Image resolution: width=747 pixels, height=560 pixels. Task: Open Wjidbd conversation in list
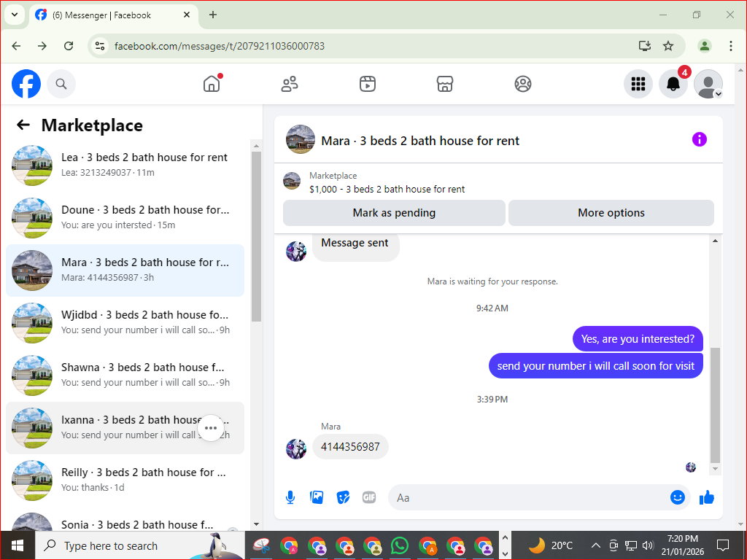click(x=125, y=322)
